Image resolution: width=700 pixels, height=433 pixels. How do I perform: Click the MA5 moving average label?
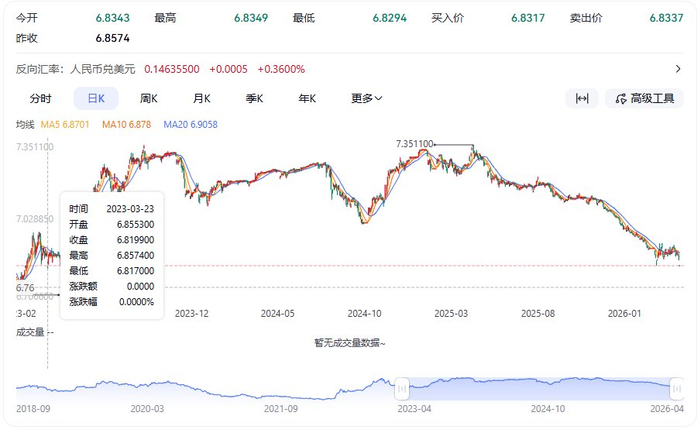(x=65, y=125)
